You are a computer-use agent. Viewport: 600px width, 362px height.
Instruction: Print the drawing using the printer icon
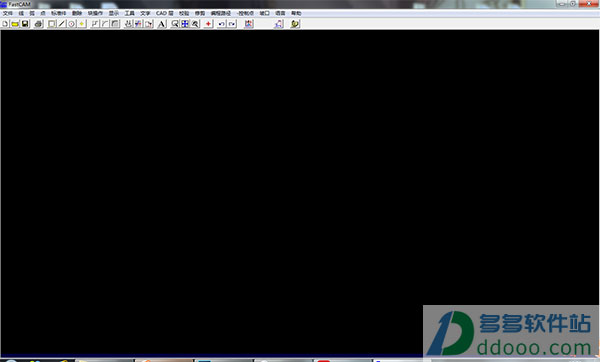coord(38,24)
